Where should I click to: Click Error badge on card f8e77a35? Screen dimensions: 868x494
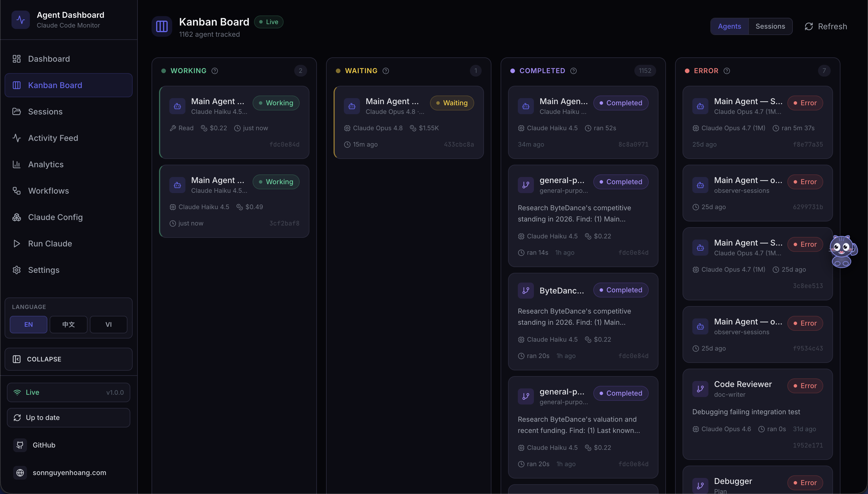[805, 103]
